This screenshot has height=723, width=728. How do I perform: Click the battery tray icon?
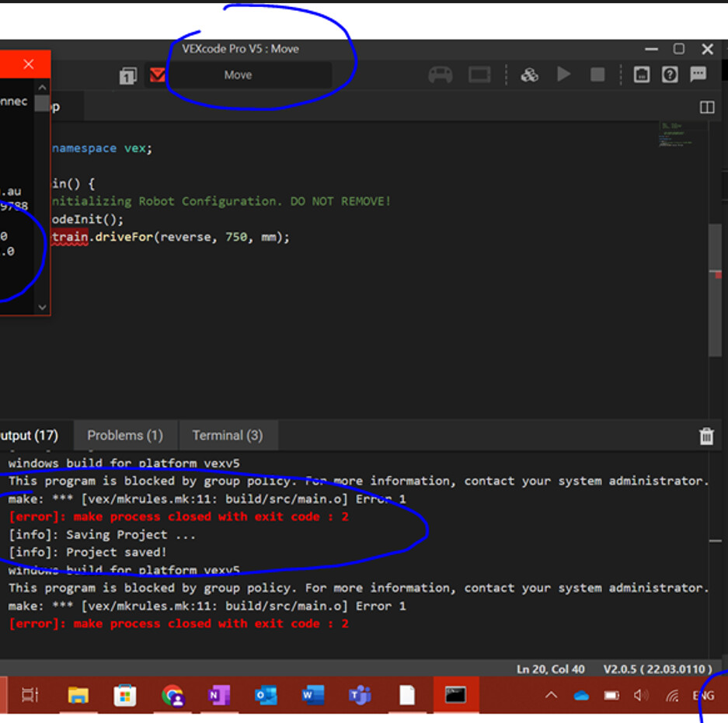(611, 696)
